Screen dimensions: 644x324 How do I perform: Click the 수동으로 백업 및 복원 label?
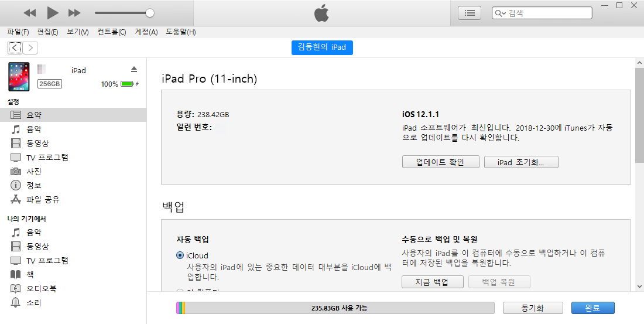point(440,239)
